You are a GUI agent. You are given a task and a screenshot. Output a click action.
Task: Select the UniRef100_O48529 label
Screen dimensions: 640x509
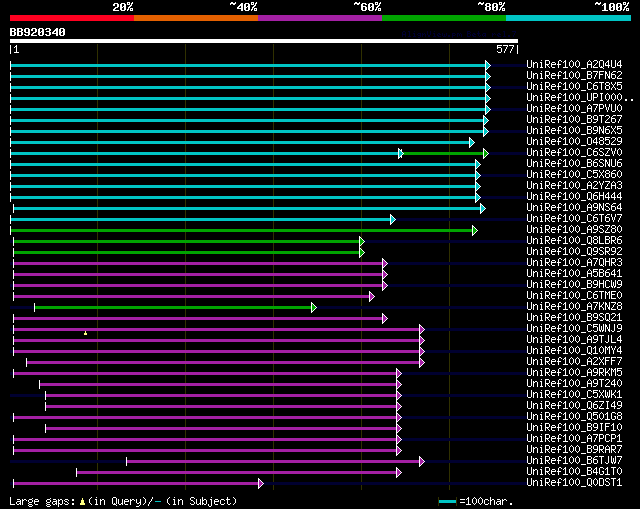coord(574,142)
